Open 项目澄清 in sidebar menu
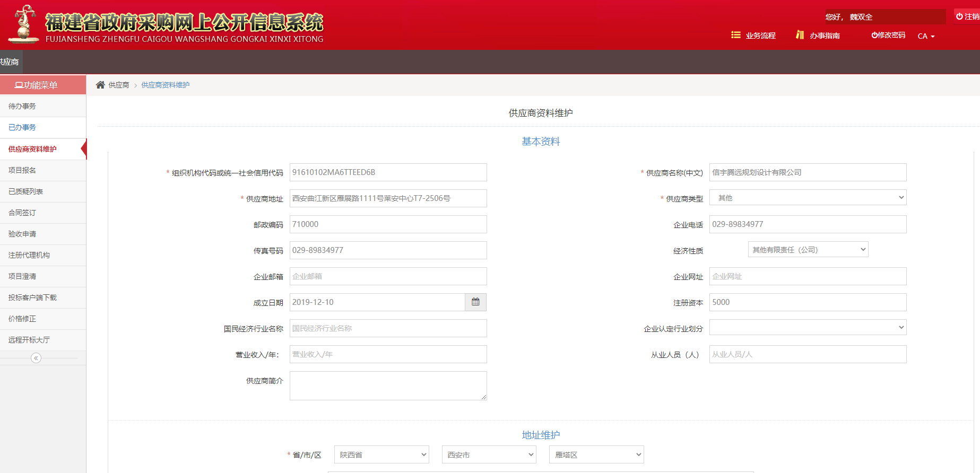Image resolution: width=980 pixels, height=473 pixels. (x=43, y=276)
